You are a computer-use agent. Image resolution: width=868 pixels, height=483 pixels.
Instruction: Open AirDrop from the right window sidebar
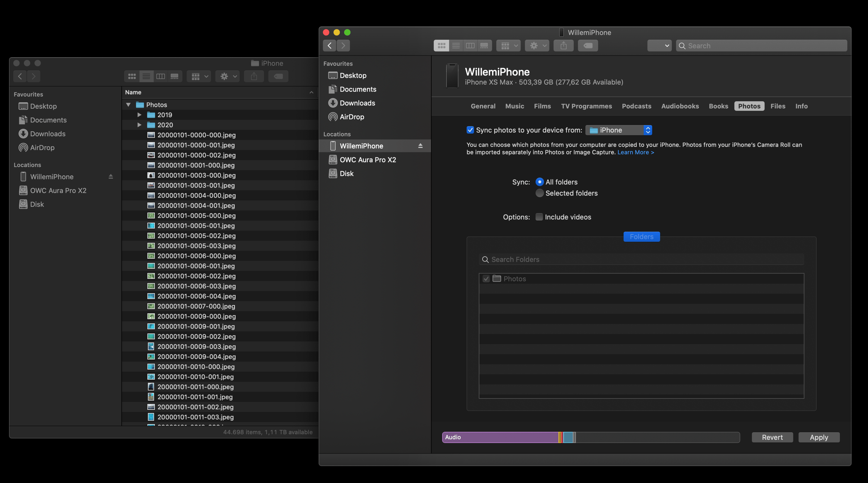coord(352,117)
